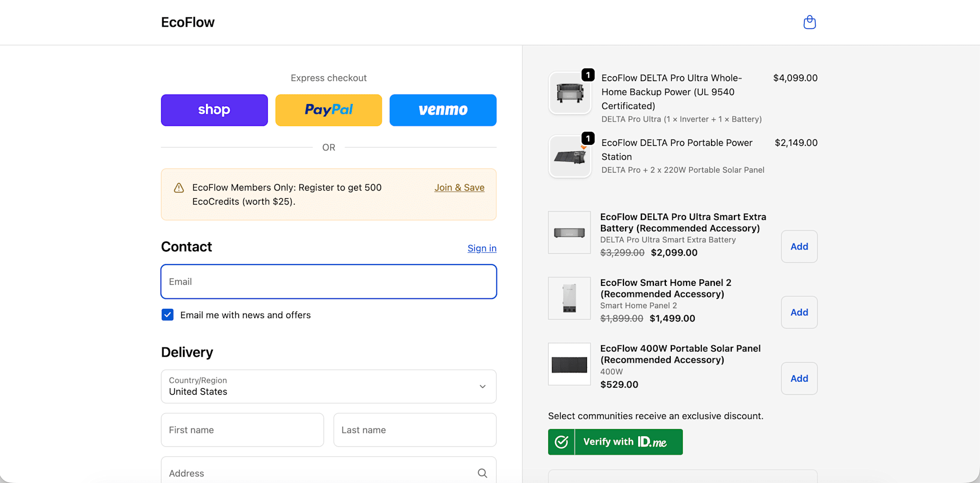The width and height of the screenshot is (980, 483).
Task: Pay with Shop express checkout
Action: coord(215,110)
